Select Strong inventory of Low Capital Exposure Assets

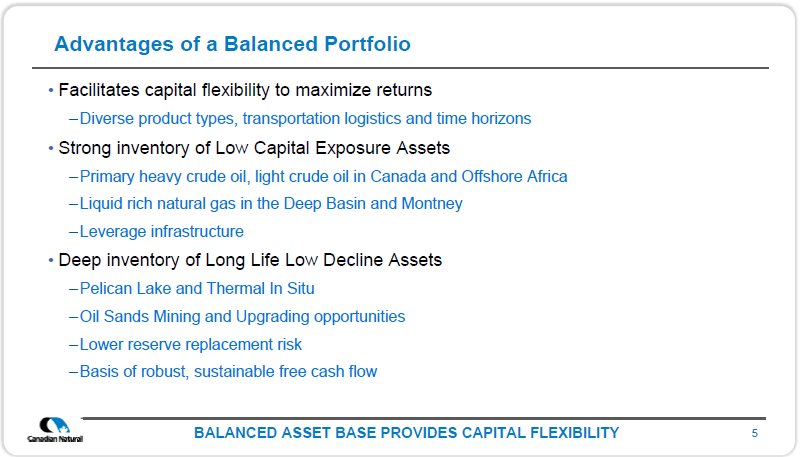pos(254,148)
